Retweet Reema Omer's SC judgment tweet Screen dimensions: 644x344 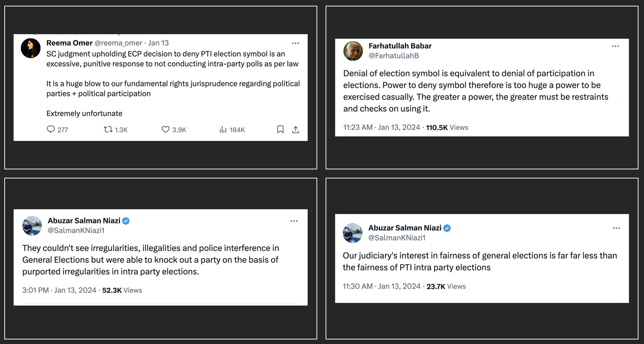coord(108,129)
